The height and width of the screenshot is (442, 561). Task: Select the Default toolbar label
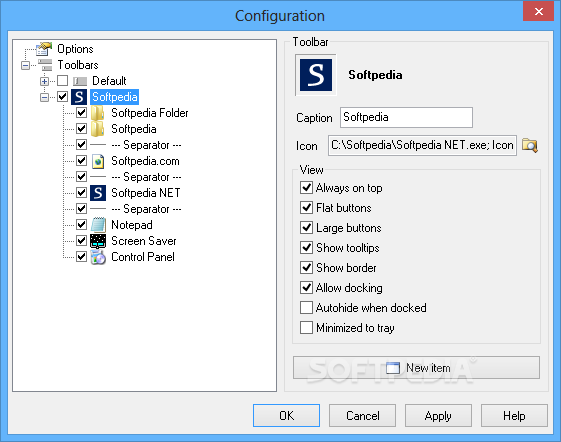coord(109,81)
